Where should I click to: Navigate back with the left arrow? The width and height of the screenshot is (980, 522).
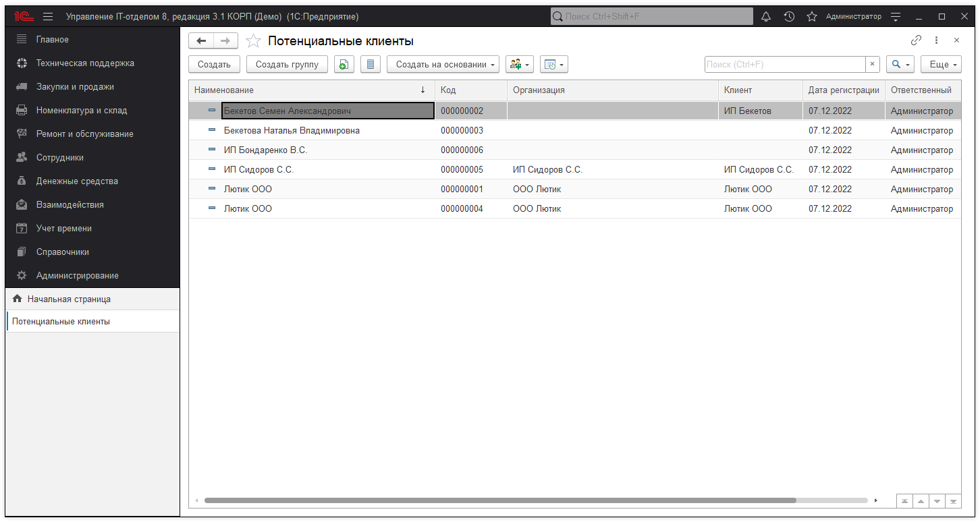coord(201,41)
